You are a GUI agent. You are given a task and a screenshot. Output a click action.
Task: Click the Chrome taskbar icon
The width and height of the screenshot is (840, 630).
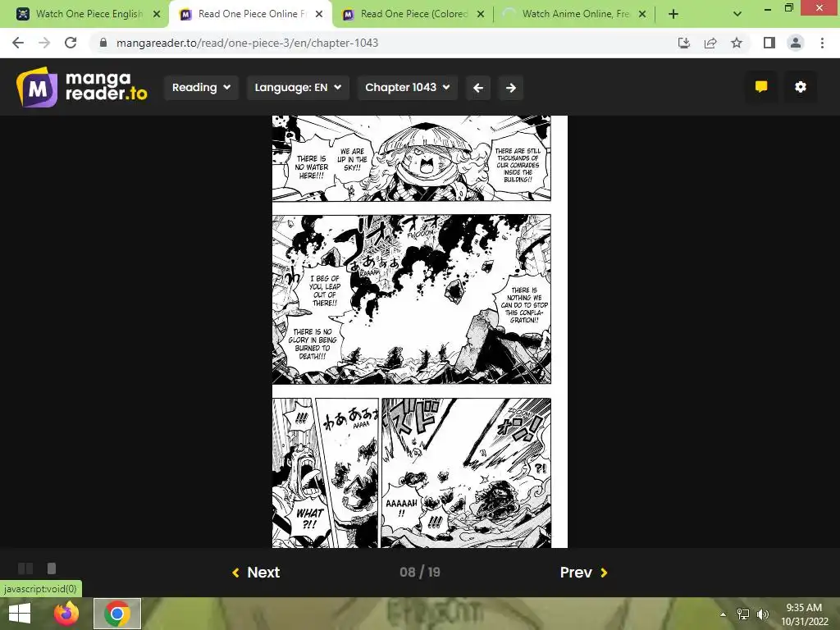point(117,614)
